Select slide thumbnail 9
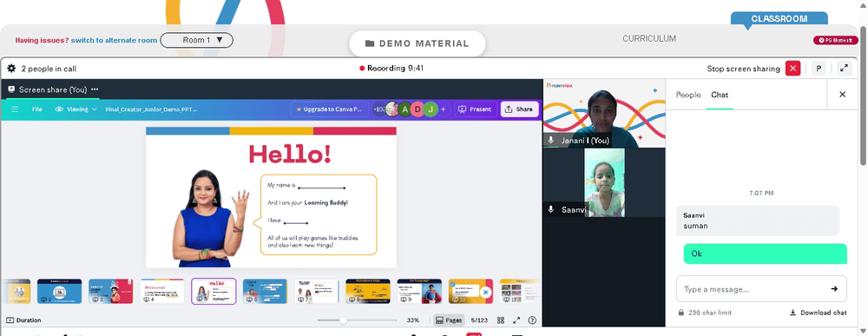The image size is (868, 336). coord(419,291)
